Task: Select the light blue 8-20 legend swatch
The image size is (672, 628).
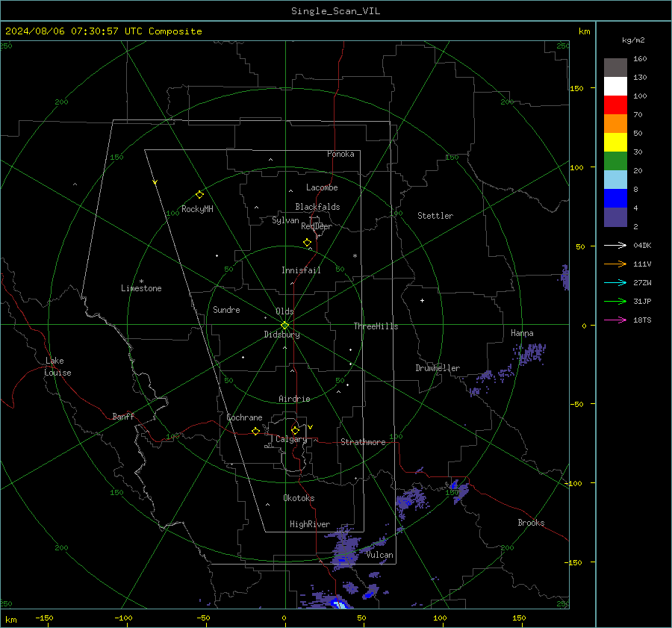Action: (615, 180)
